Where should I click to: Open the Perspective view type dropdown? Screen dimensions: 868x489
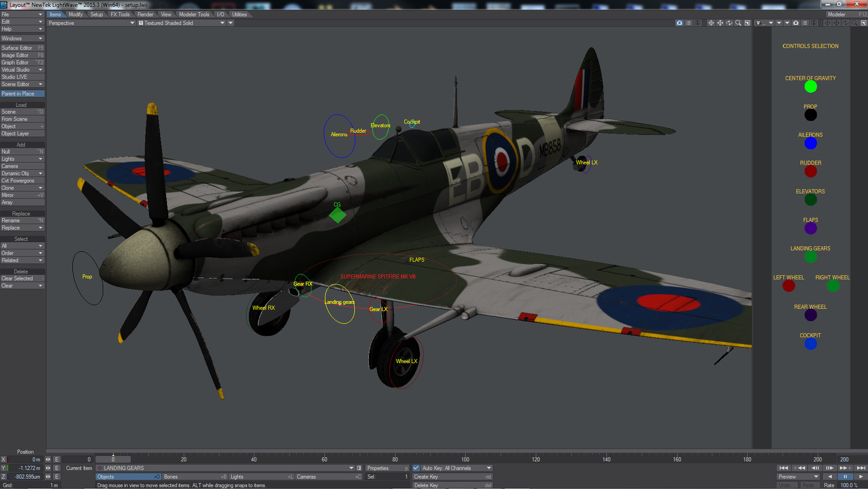click(91, 23)
